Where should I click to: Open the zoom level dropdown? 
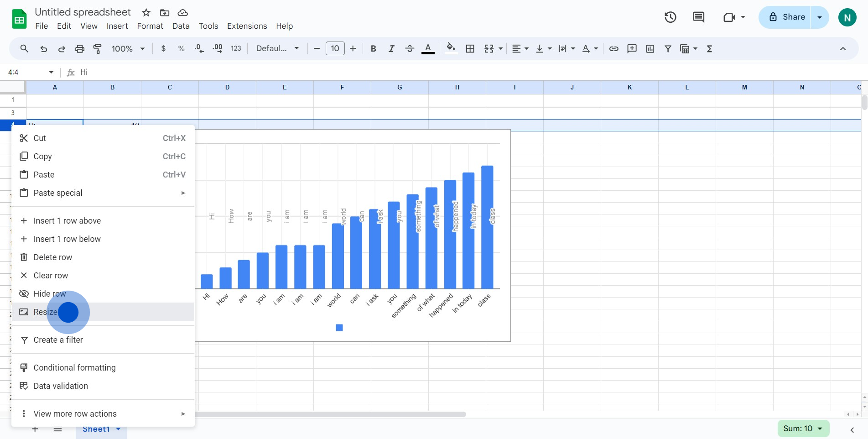pos(128,49)
